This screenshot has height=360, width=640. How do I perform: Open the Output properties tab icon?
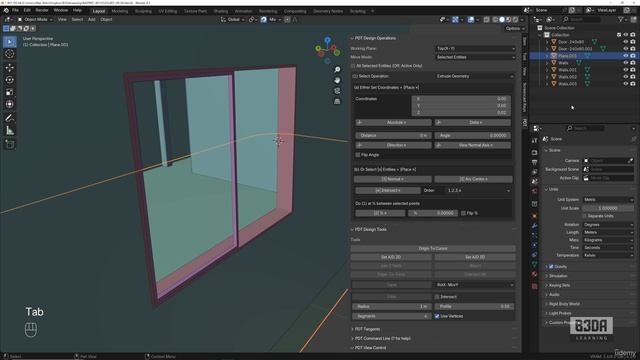tap(534, 162)
